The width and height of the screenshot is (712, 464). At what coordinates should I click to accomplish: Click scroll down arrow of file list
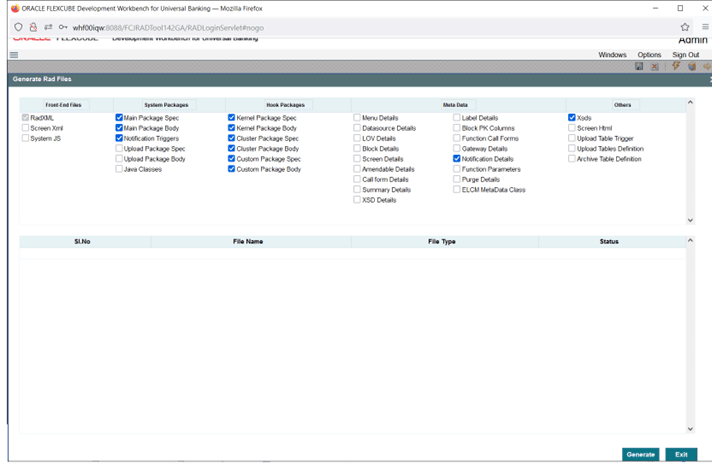point(690,429)
